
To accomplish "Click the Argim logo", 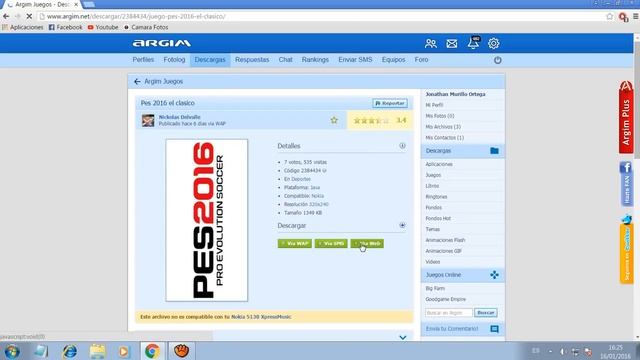I will pyautogui.click(x=162, y=43).
